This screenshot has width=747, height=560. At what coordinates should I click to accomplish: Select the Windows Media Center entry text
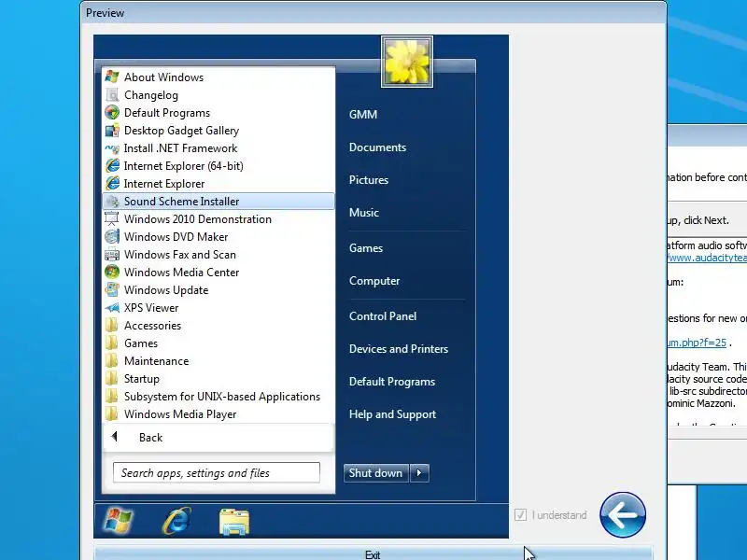tap(181, 273)
